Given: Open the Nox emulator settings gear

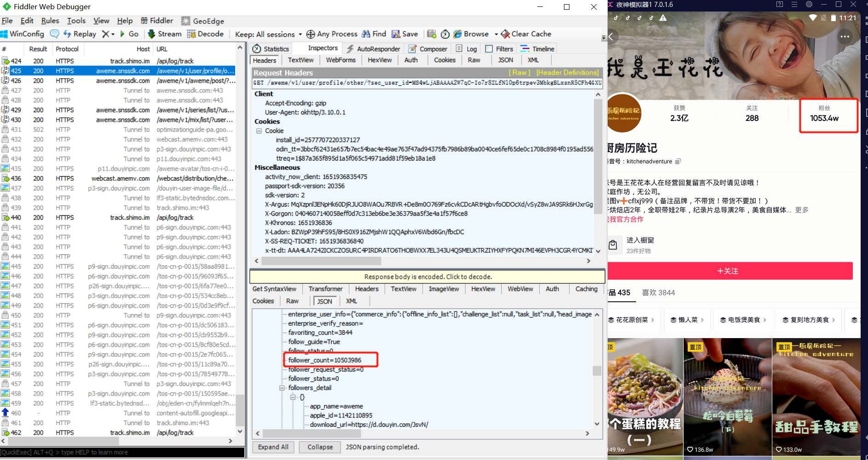Looking at the screenshot, I should pyautogui.click(x=809, y=5).
